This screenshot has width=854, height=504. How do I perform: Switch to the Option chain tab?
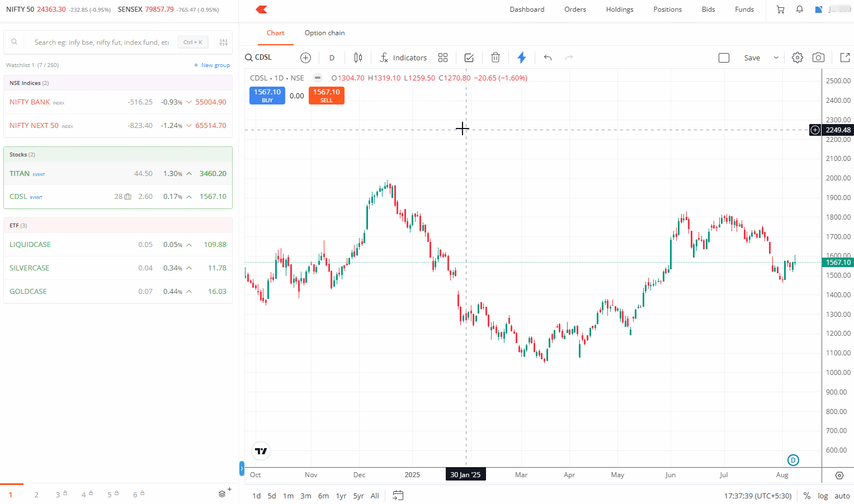324,33
